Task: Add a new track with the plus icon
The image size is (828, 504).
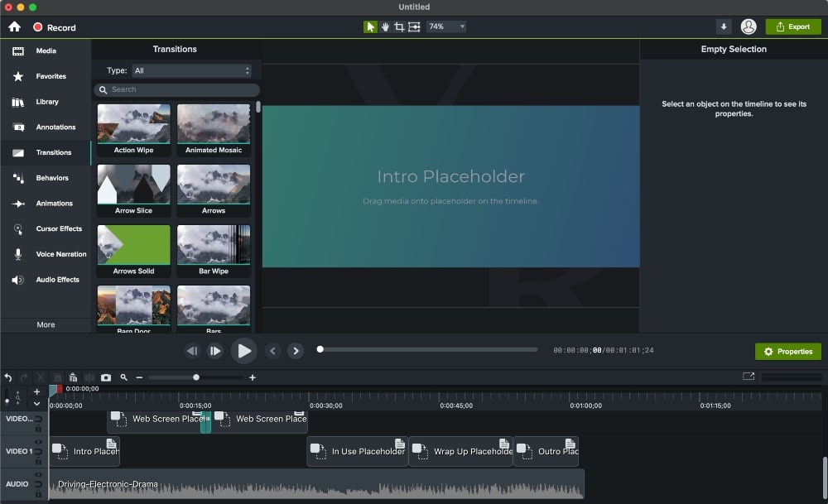Action: (36, 392)
